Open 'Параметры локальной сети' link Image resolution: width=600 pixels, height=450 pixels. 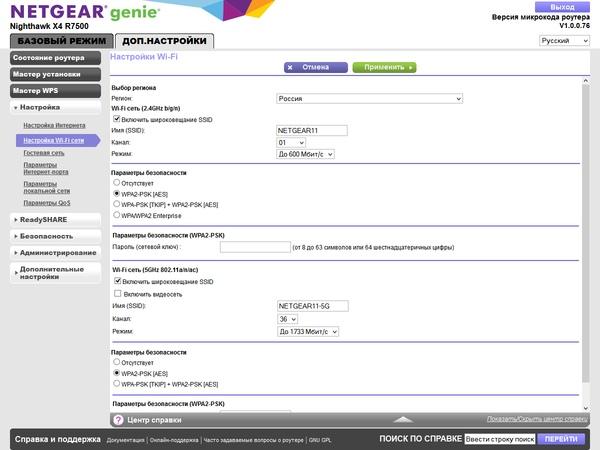(x=47, y=187)
